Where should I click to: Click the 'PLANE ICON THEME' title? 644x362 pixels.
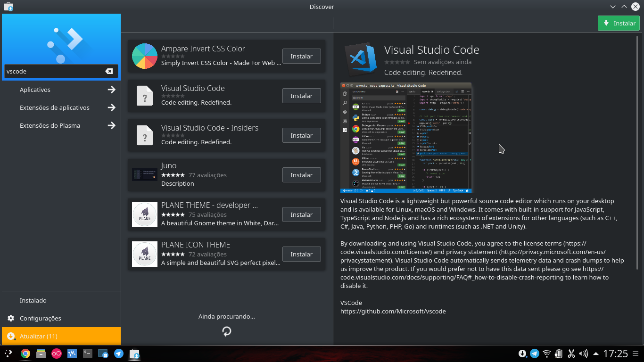(196, 245)
